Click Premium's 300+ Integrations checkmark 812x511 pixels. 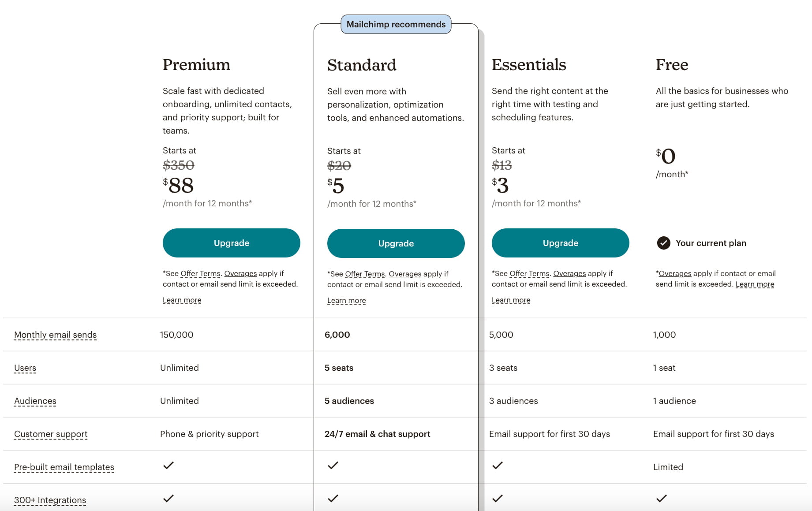(168, 499)
